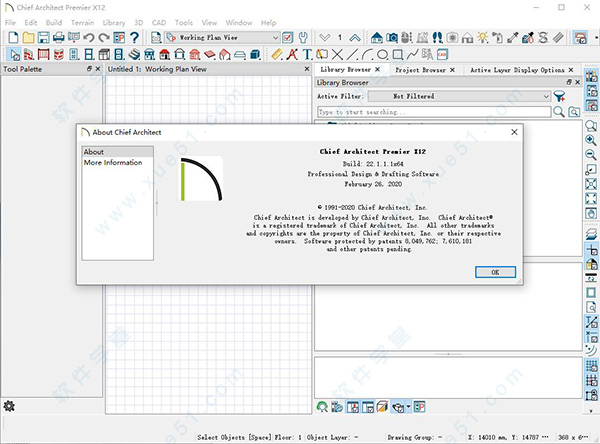The image size is (600, 444).
Task: Click the New Plan file icon
Action: click(x=13, y=38)
